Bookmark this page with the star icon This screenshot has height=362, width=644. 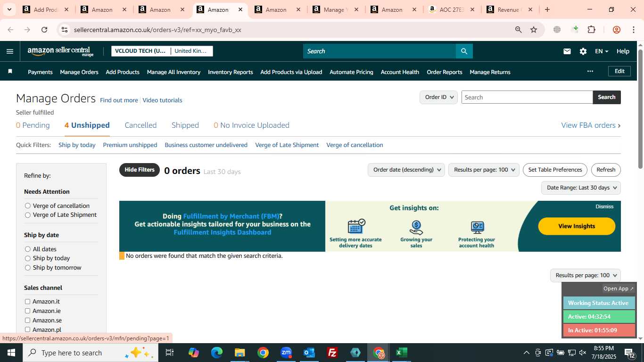click(534, 30)
